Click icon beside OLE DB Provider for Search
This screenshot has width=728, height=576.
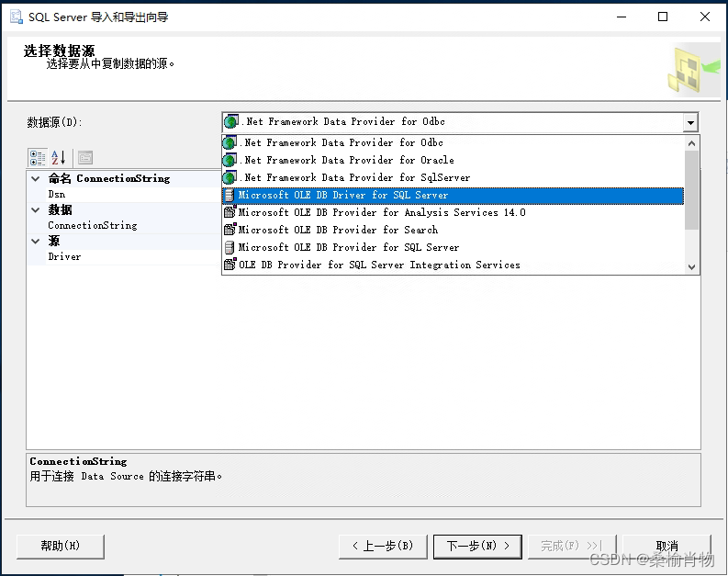pyautogui.click(x=230, y=230)
